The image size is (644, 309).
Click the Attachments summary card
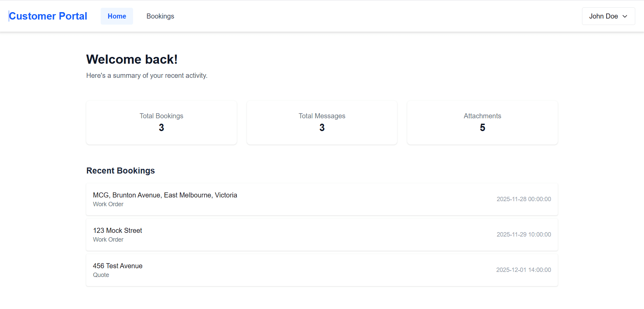coord(482,122)
